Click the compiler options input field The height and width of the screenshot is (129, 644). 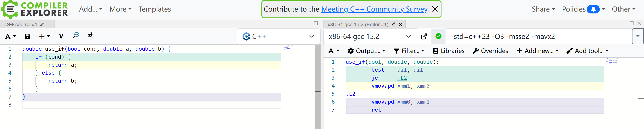[538, 36]
